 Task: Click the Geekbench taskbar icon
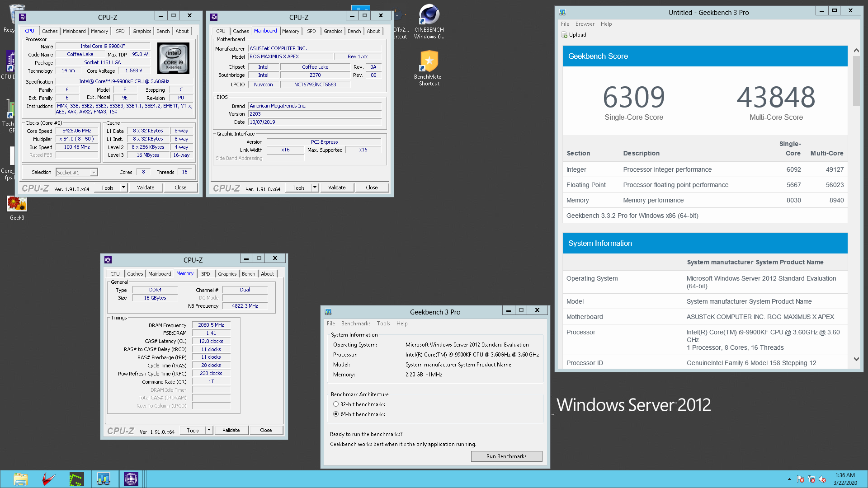click(x=104, y=479)
